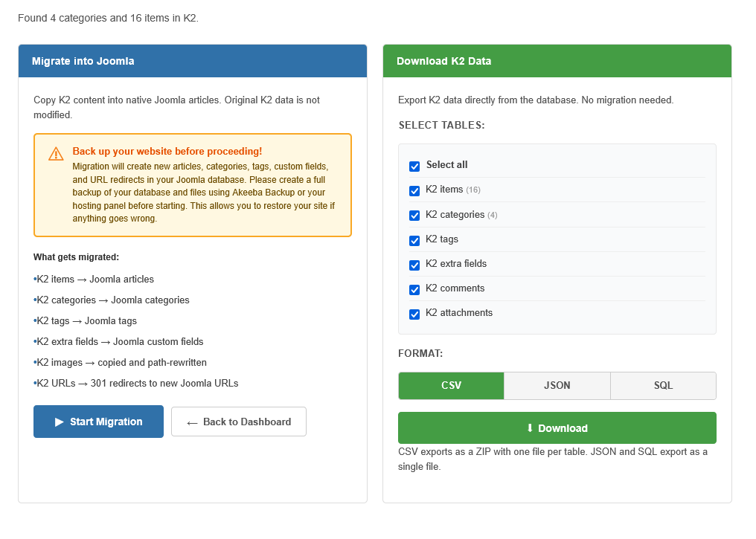Uncheck the K2 items checkbox

pyautogui.click(x=414, y=190)
